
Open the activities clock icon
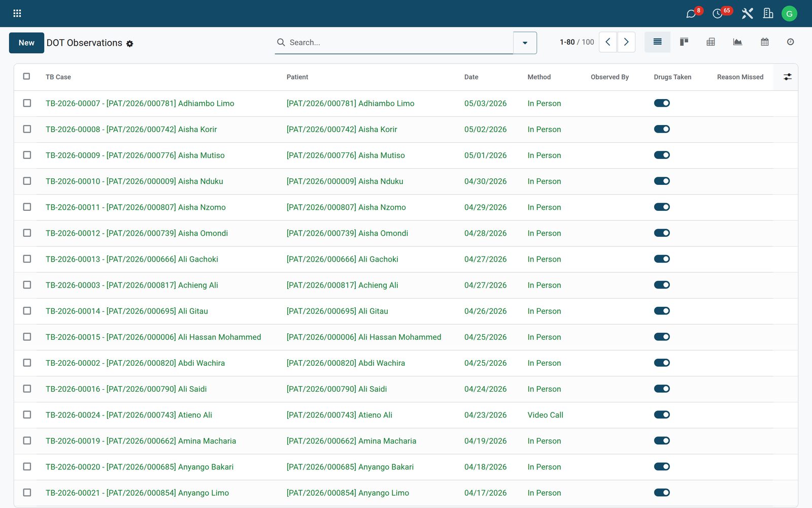718,14
